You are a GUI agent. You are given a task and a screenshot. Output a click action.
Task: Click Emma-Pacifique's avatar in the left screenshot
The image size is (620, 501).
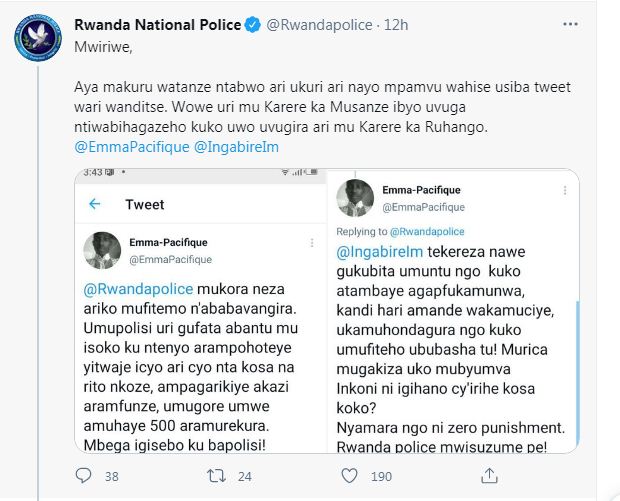[105, 248]
